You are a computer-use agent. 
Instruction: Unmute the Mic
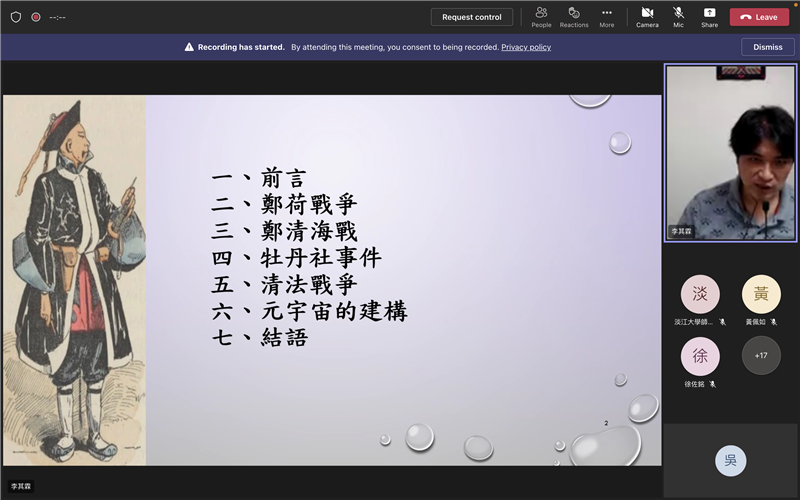(x=679, y=16)
